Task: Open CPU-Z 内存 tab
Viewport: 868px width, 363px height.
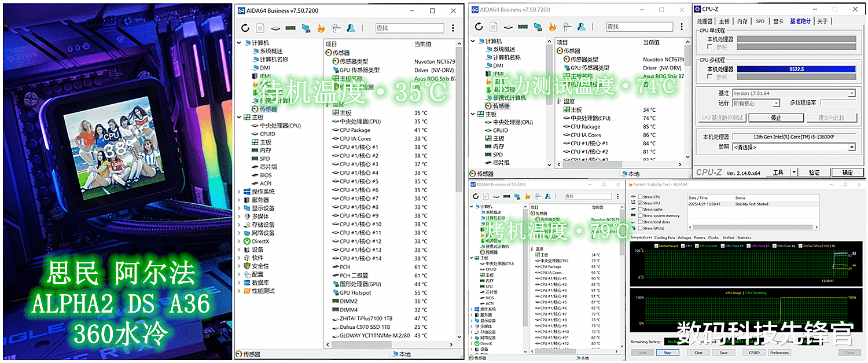Action: (x=742, y=21)
